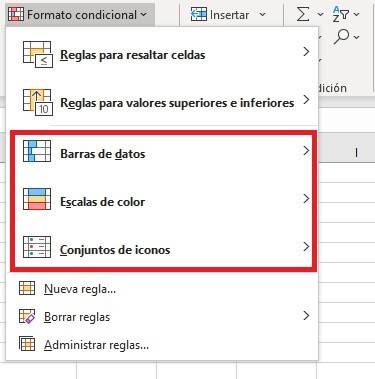Click the Barras de datos icon
Image resolution: width=375 pixels, height=379 pixels.
[x=37, y=151]
